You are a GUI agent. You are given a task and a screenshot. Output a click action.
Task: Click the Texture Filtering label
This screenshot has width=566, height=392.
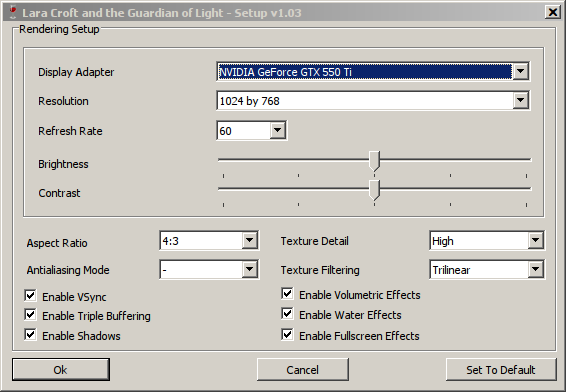point(320,270)
